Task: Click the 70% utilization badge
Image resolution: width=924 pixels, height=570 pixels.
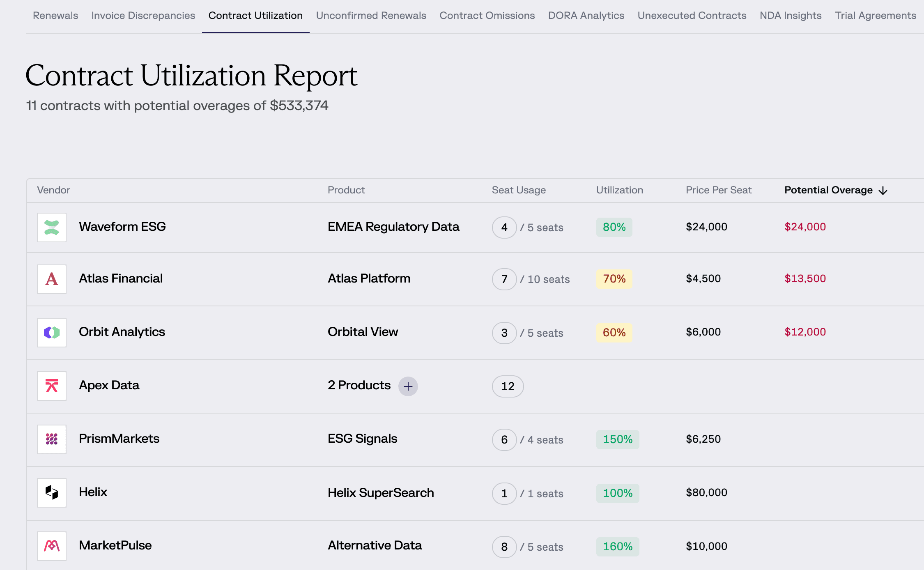Action: (x=614, y=279)
